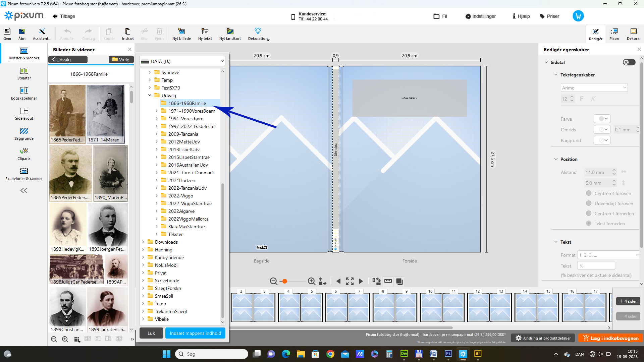Open Skabeloner & rammer panel
Screen dimensions: 644x362
[x=24, y=174]
